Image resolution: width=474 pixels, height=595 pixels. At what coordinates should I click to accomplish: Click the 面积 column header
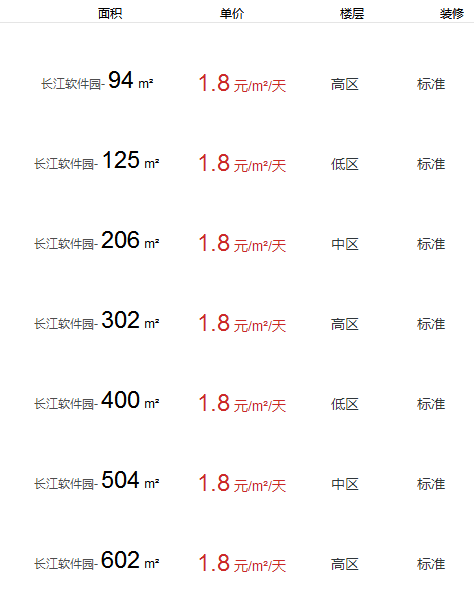tap(110, 14)
